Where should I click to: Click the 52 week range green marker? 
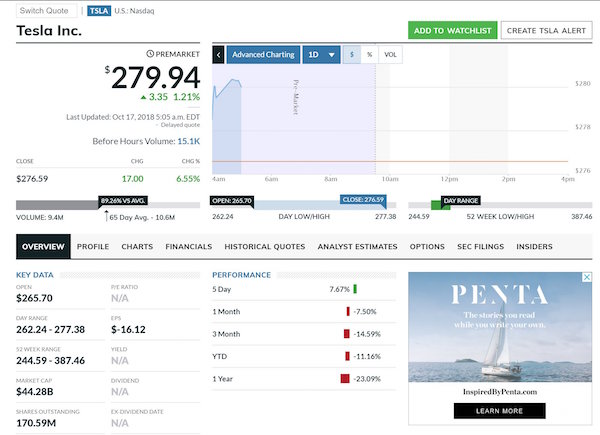pos(435,205)
